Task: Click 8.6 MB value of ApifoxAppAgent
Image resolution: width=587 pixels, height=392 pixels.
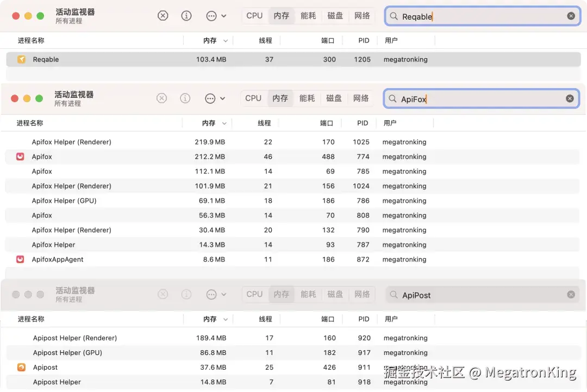Action: [x=214, y=259]
